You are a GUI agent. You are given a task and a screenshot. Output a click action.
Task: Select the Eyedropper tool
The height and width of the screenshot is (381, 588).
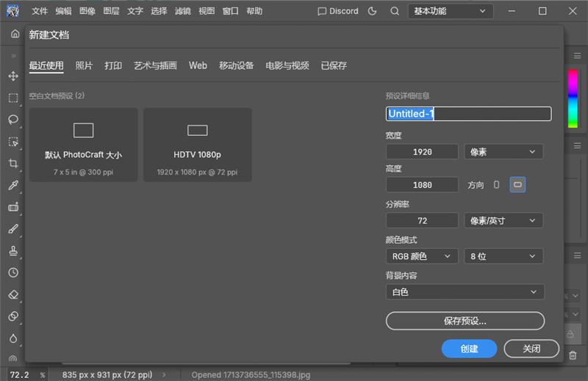[x=13, y=185]
